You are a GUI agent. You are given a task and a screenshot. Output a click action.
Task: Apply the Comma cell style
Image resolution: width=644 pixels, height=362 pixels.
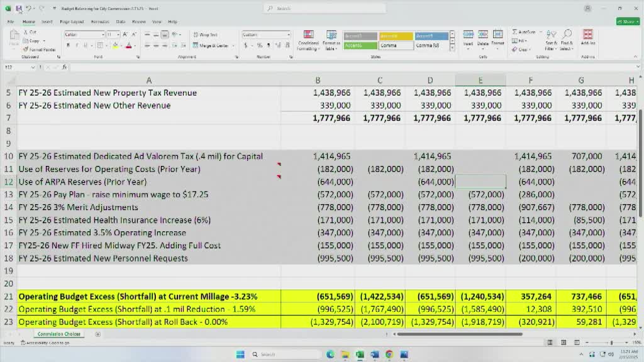tap(396, 45)
